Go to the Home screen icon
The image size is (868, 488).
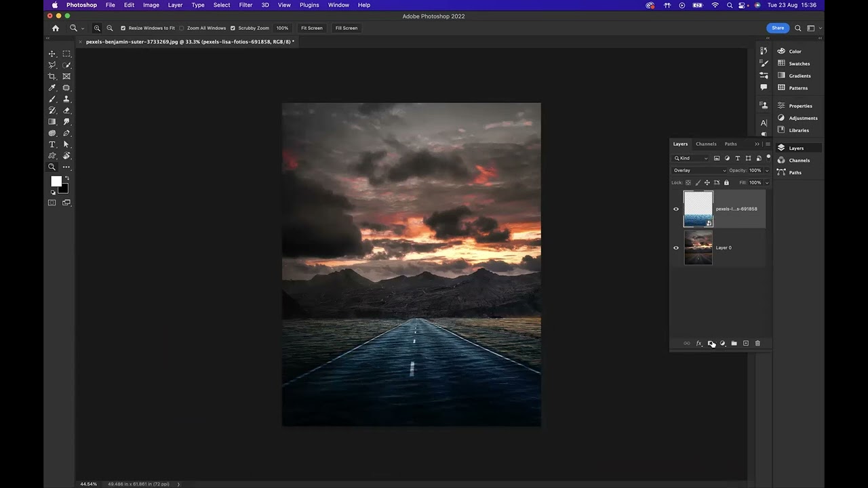[56, 28]
